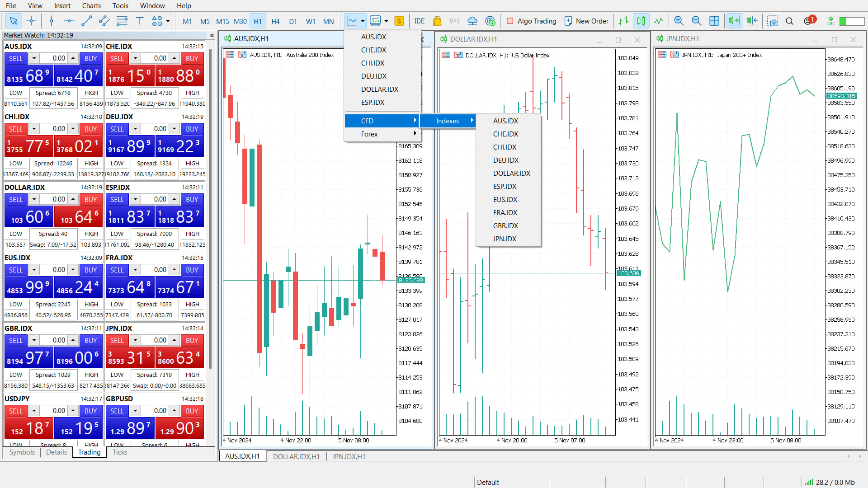The height and width of the screenshot is (488, 868).
Task: Select the M15 timeframe
Action: [x=222, y=21]
